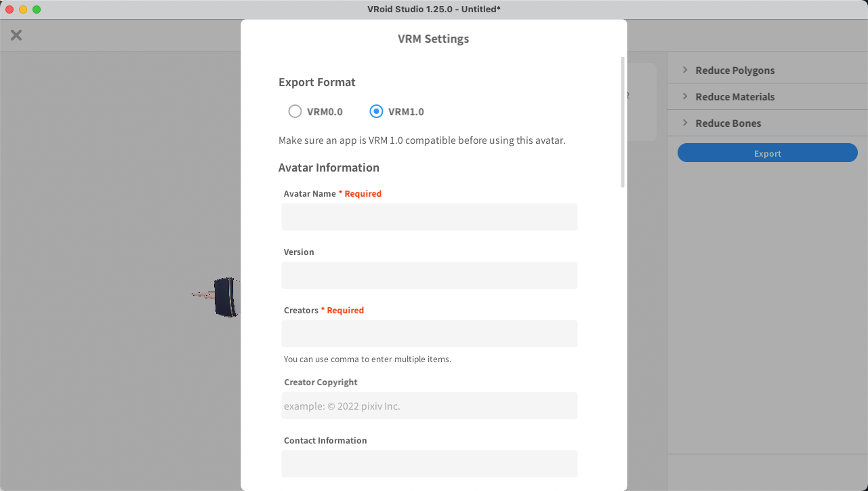Select the VRM0.0 export format
The width and height of the screenshot is (868, 491).
coord(295,112)
